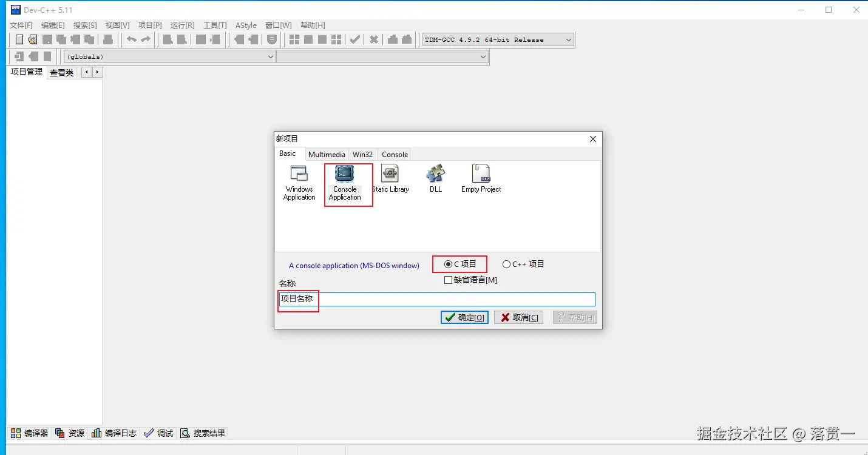Screen dimensions: 868x455
Task: Open the 资源 bottom panel tab
Action: (x=70, y=433)
